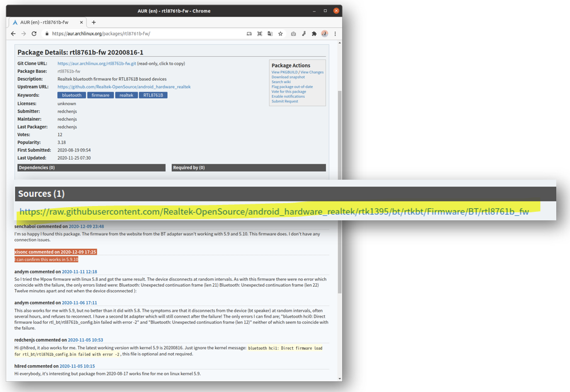Click the bluetooth keyword tag

click(72, 95)
